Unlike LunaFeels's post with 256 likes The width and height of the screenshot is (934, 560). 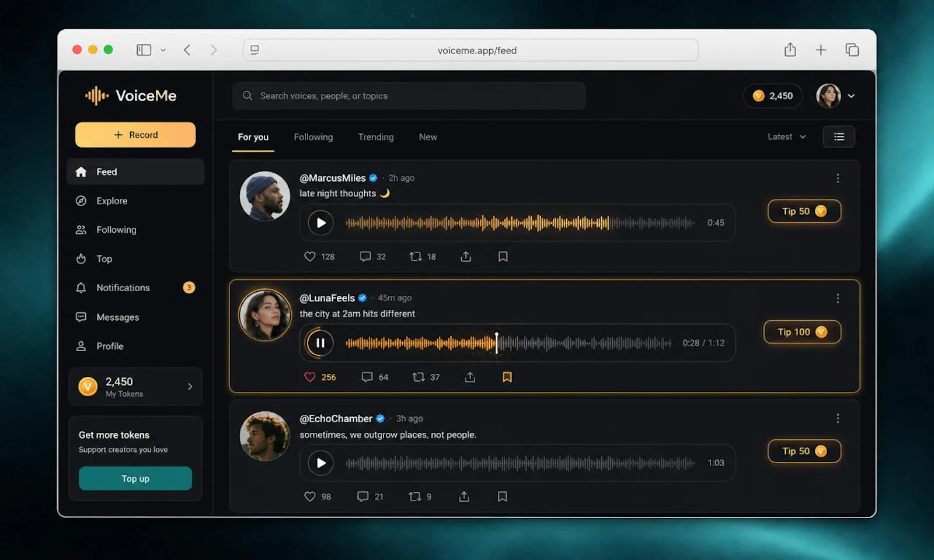[x=310, y=377]
